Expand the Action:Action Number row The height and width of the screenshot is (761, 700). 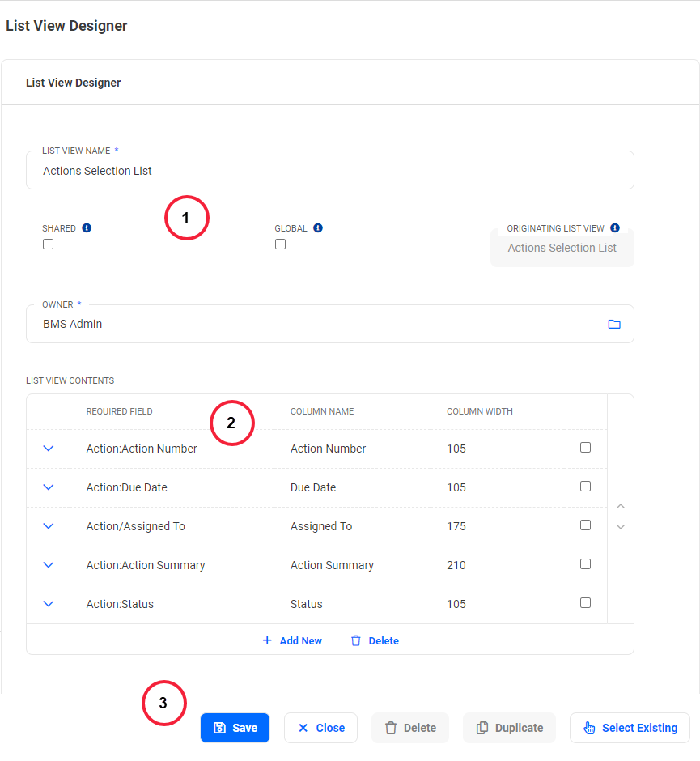[x=48, y=448]
